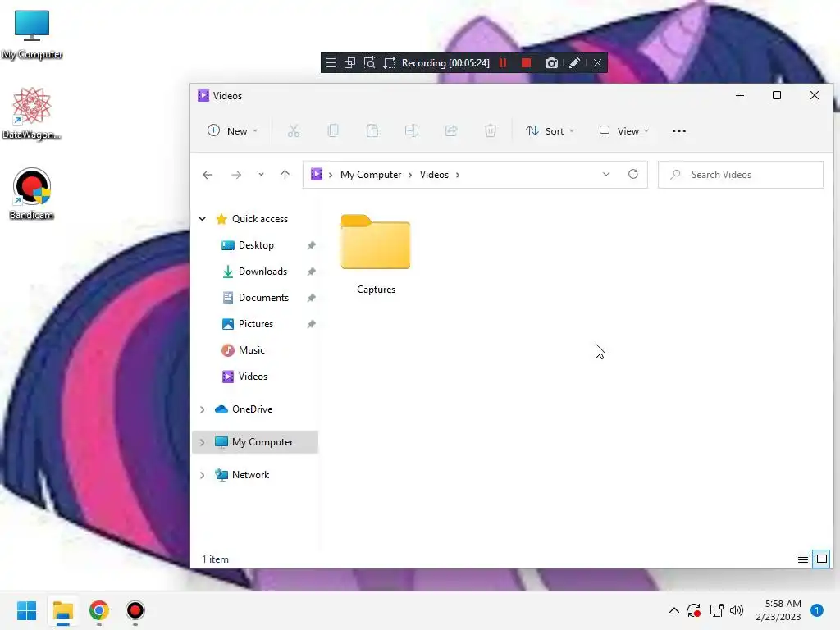
Task: Click rectangle area select icon in Bandicam bar
Action: (389, 62)
